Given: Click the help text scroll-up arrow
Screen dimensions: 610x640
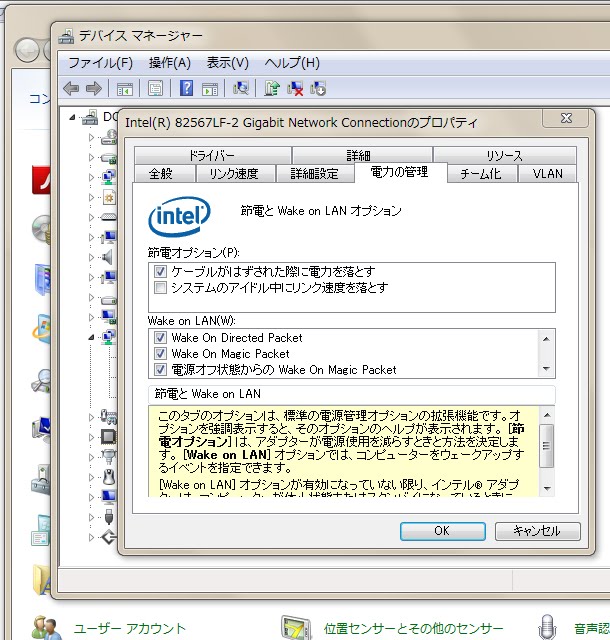Looking at the screenshot, I should (x=547, y=415).
